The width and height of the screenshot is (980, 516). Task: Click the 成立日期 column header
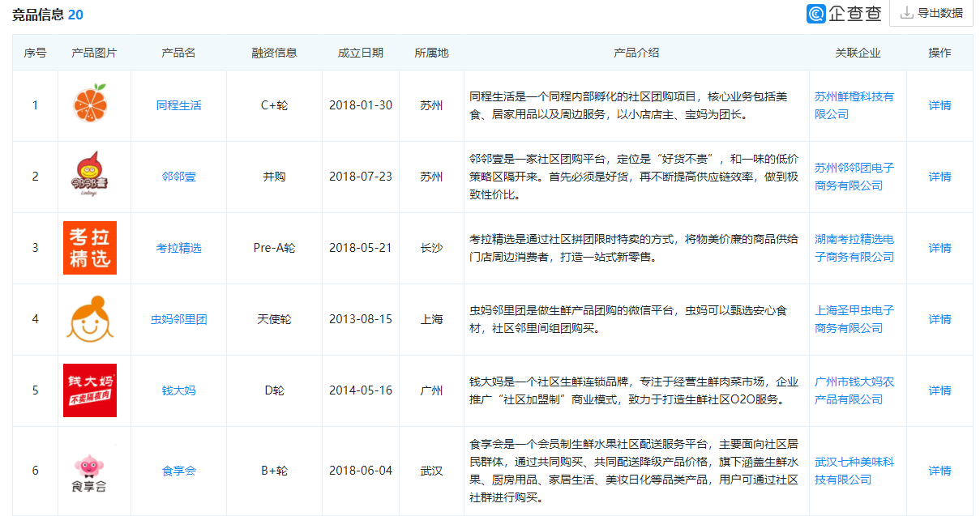pyautogui.click(x=361, y=53)
